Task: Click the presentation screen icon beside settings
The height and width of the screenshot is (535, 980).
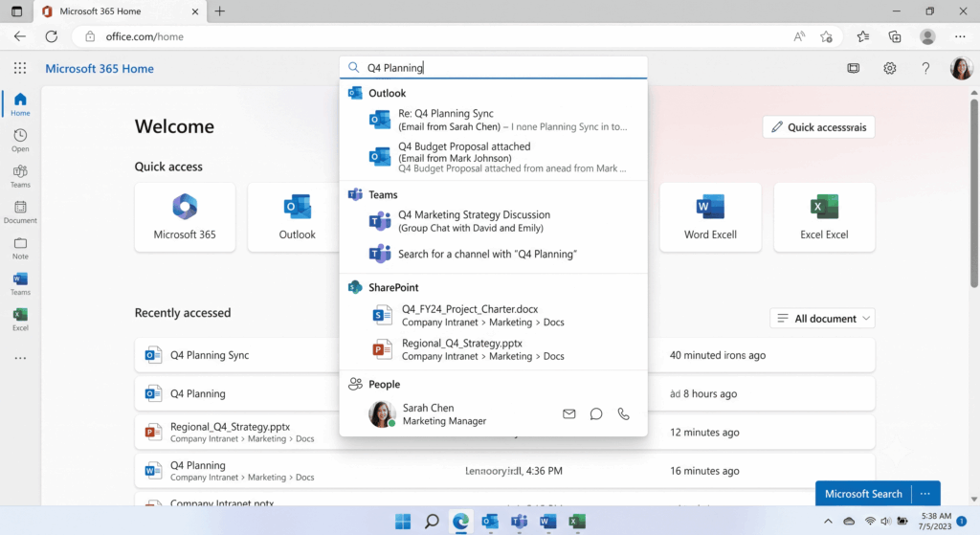Action: click(x=853, y=68)
